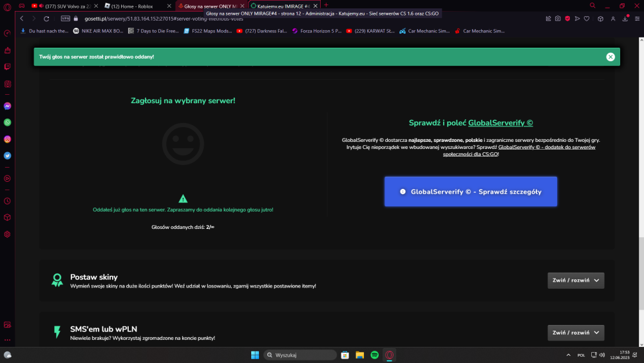
Task: Toggle the VPN badge in address bar
Action: click(x=65, y=19)
